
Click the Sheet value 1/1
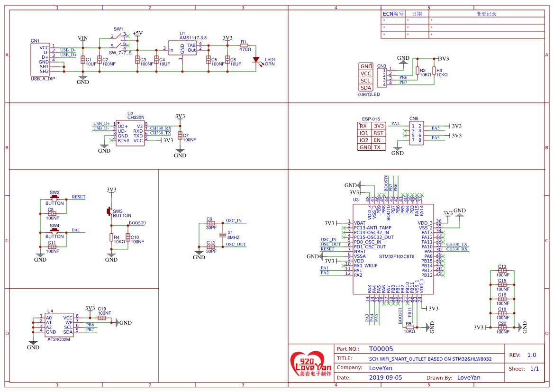pos(535,369)
